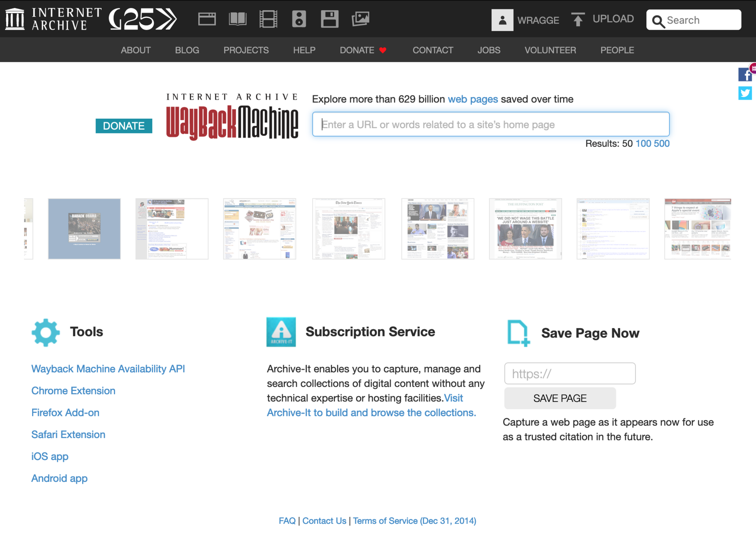
Task: Click the UPLOAD link
Action: tap(613, 19)
